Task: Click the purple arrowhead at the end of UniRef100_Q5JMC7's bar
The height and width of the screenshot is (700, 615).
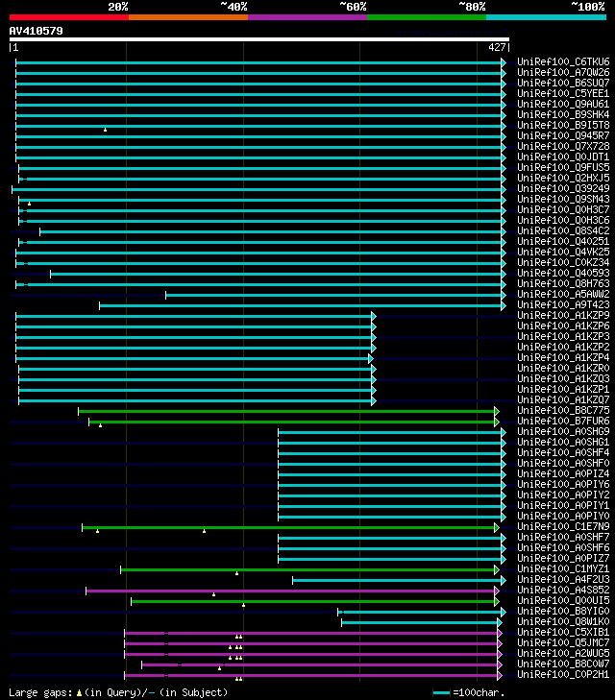Action: pyautogui.click(x=500, y=643)
